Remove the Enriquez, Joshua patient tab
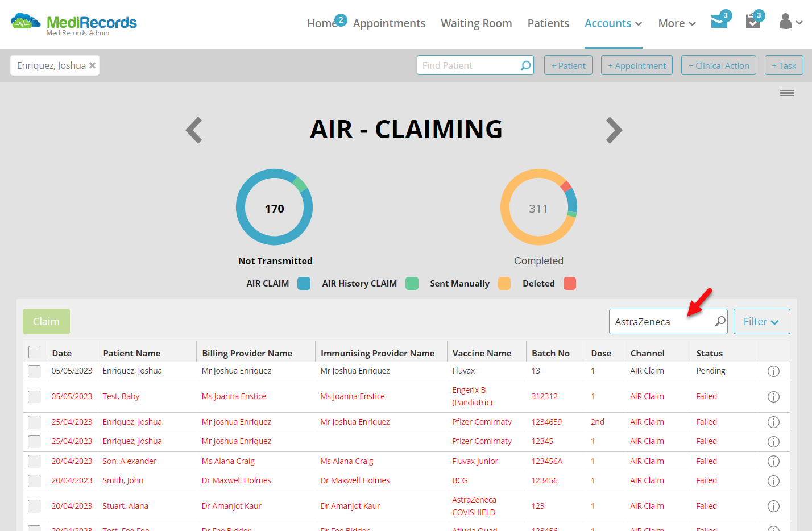The height and width of the screenshot is (531, 812). [x=92, y=65]
